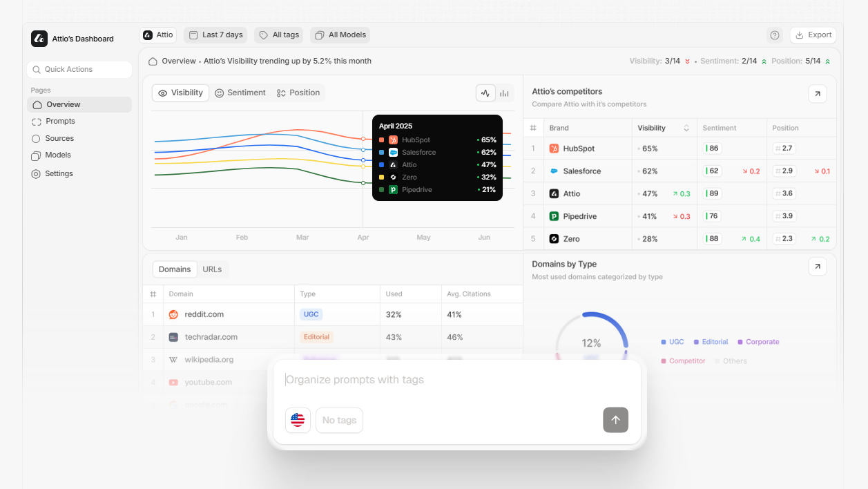Click the Avg. Citations column header
The image size is (868, 489).
coord(469,294)
